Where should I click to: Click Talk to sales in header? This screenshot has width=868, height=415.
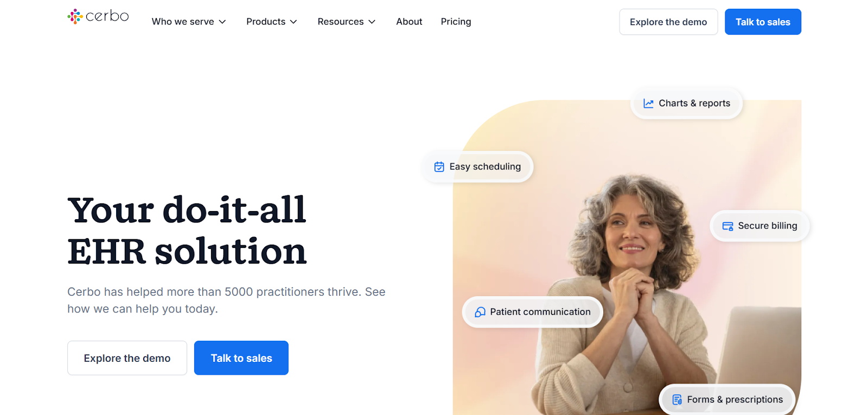coord(763,22)
